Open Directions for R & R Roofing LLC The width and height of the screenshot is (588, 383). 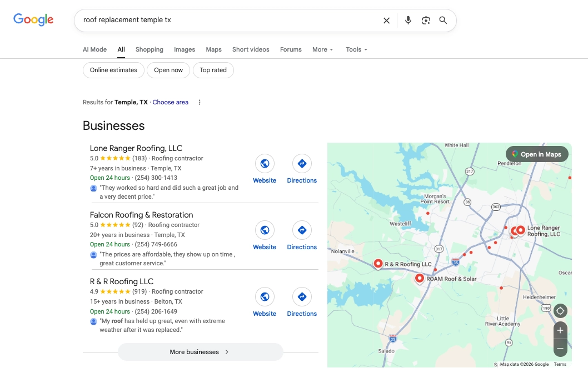pos(302,297)
